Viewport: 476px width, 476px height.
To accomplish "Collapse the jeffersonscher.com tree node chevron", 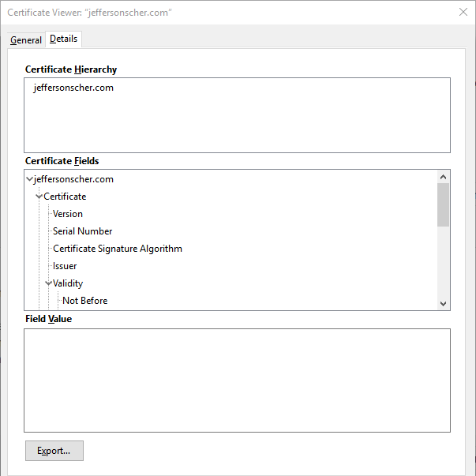I will [x=29, y=179].
